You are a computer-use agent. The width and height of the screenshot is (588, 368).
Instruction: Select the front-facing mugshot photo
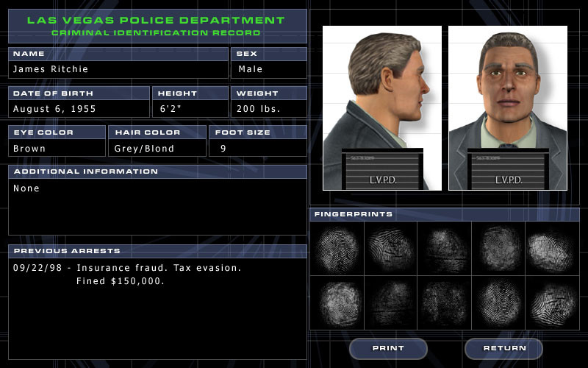coord(508,107)
